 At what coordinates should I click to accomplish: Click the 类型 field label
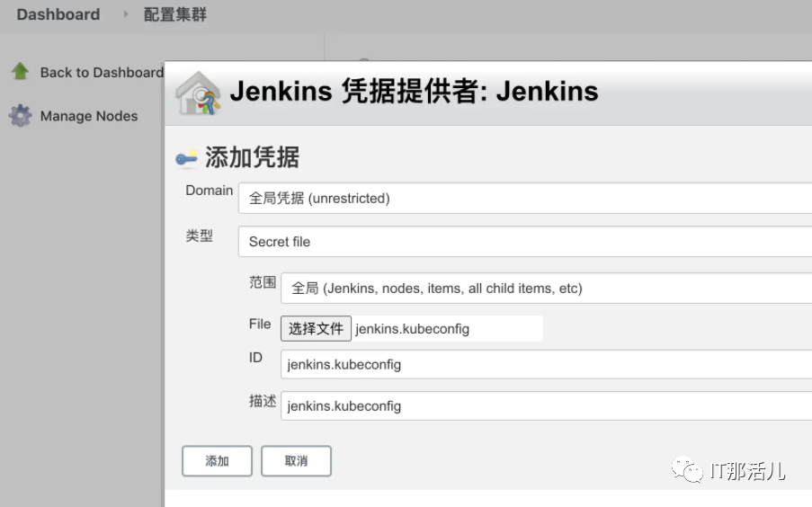(x=200, y=236)
